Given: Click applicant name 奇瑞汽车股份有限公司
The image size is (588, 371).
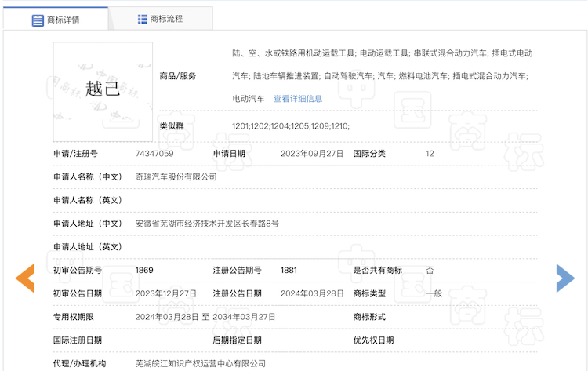Looking at the screenshot, I should click(x=176, y=177).
